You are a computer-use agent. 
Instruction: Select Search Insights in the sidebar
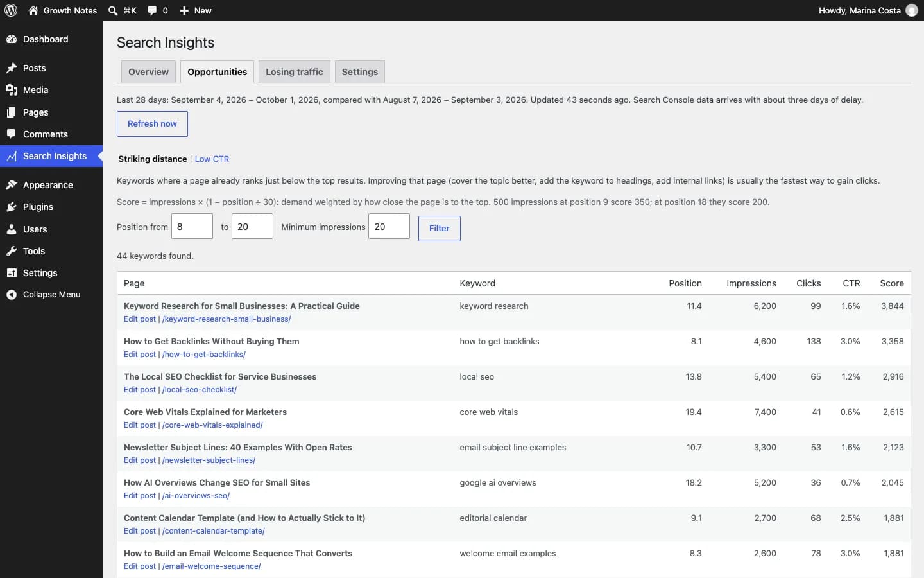pos(51,156)
